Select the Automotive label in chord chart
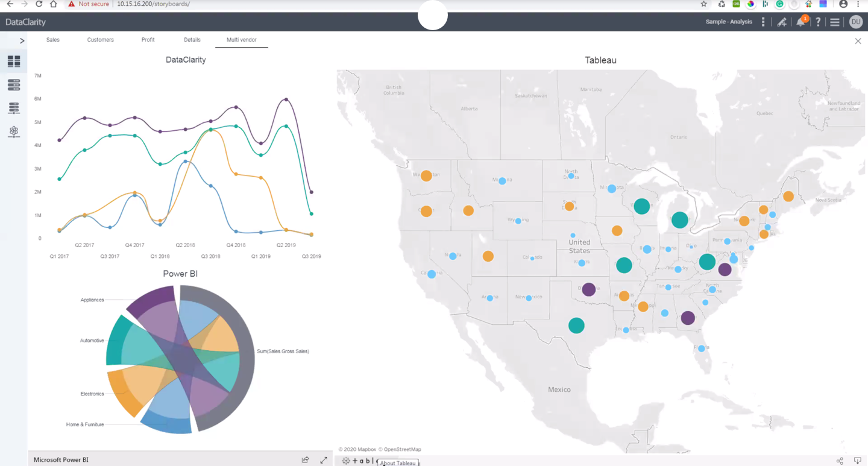The width and height of the screenshot is (868, 466). point(92,341)
